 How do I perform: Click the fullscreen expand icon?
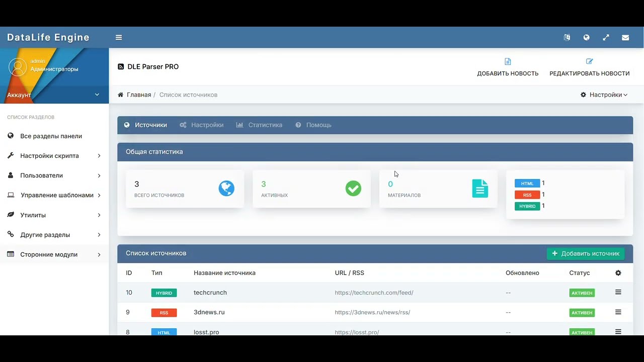(606, 37)
